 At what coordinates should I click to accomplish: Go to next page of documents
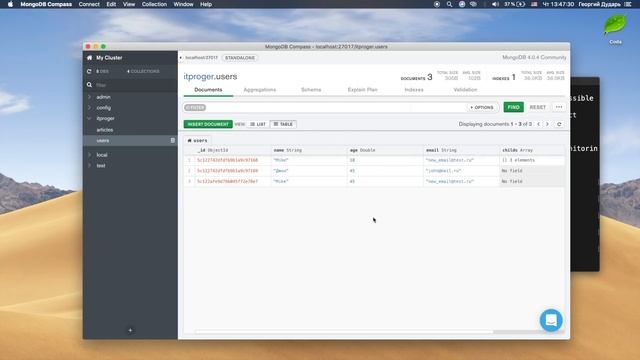547,124
